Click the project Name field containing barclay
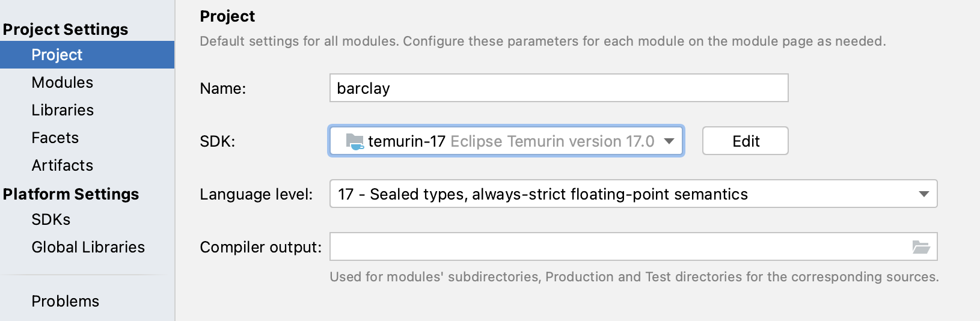Screen dimensions: 980x321 (x=558, y=88)
